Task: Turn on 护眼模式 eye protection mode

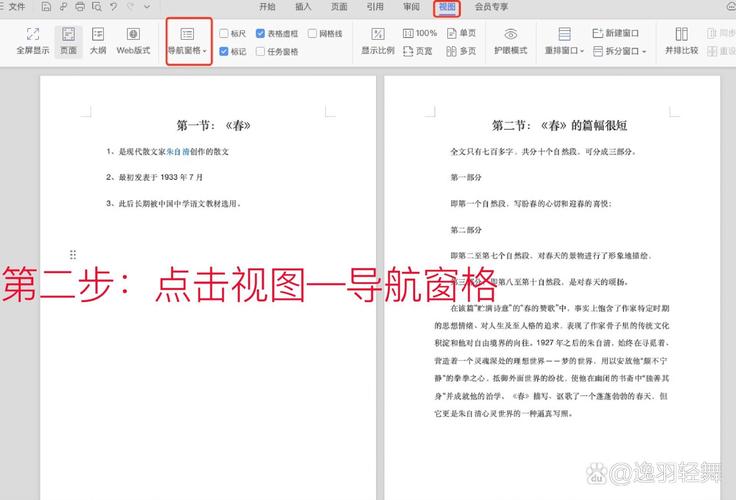Action: click(511, 41)
